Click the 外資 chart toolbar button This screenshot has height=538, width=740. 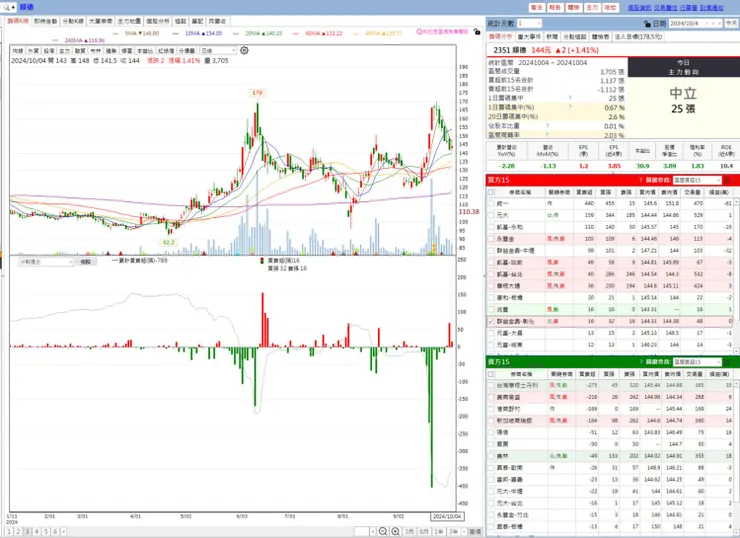coord(33,50)
